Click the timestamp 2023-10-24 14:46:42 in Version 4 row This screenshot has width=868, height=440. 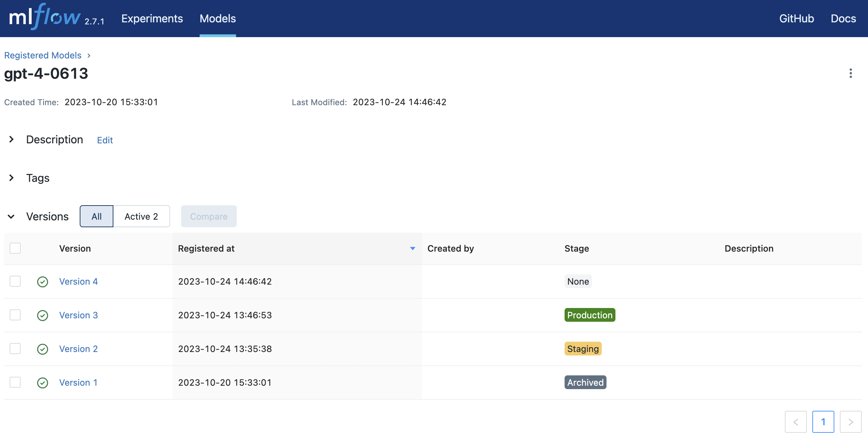[x=225, y=282]
